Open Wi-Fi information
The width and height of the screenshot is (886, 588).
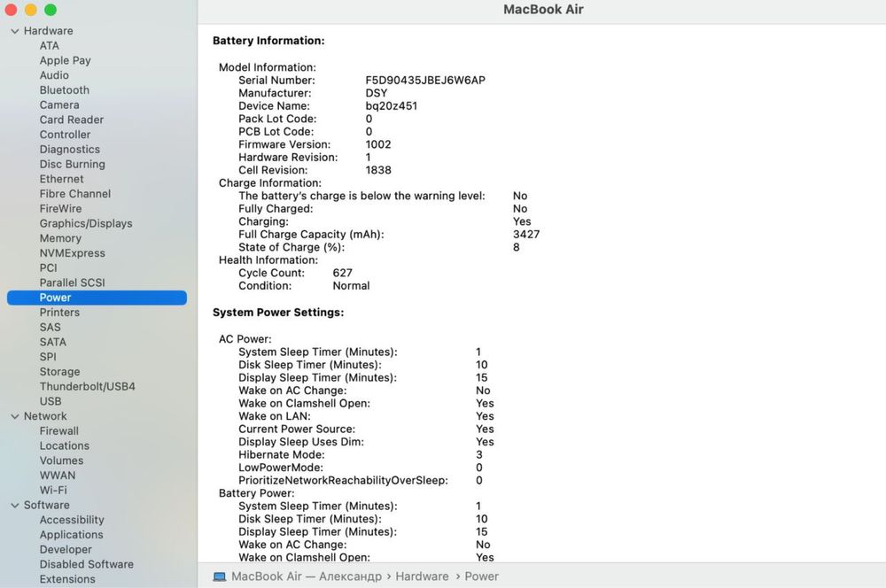click(53, 491)
